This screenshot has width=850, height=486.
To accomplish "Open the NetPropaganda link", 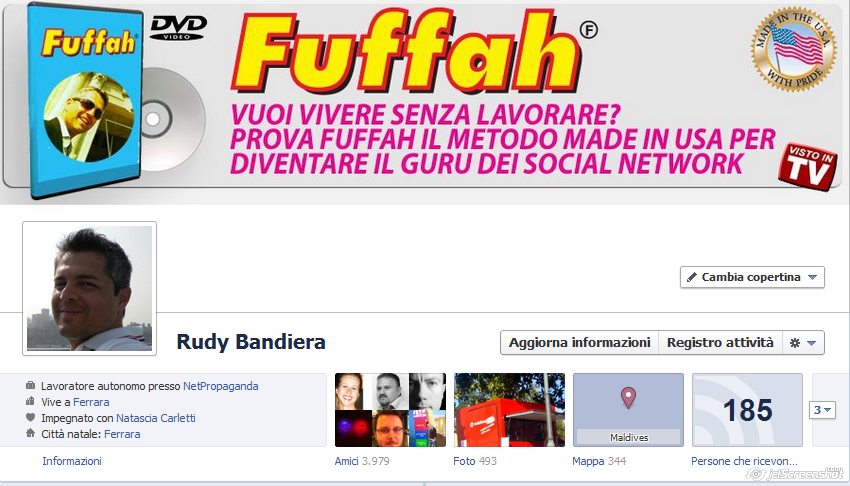I will click(x=221, y=386).
